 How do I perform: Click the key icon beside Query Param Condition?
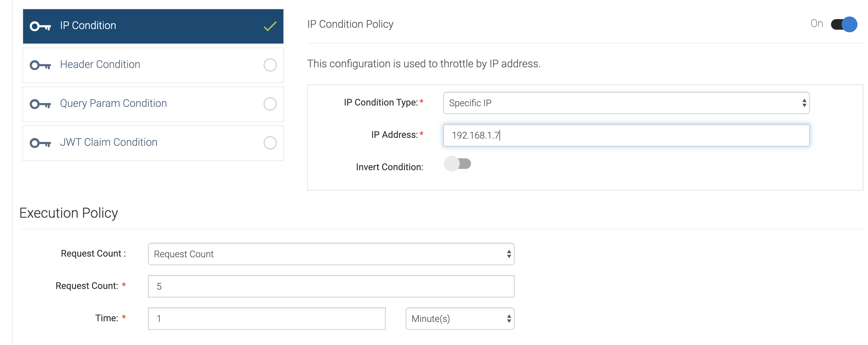coord(40,104)
